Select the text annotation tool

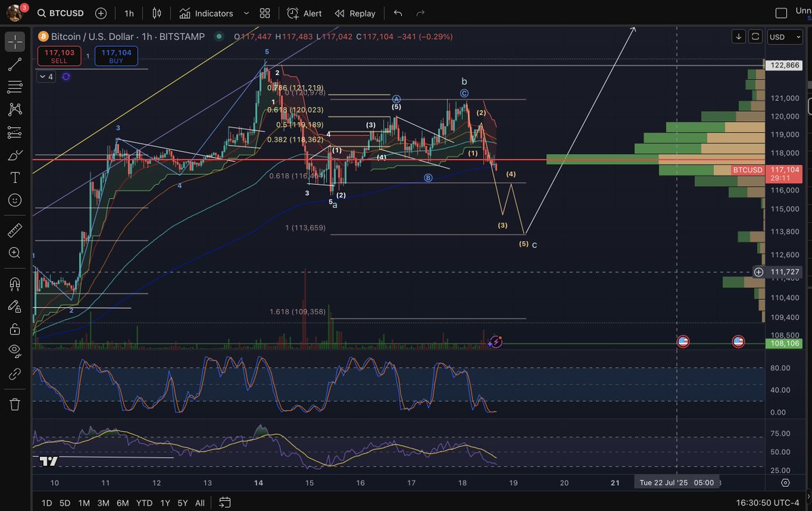[x=15, y=178]
